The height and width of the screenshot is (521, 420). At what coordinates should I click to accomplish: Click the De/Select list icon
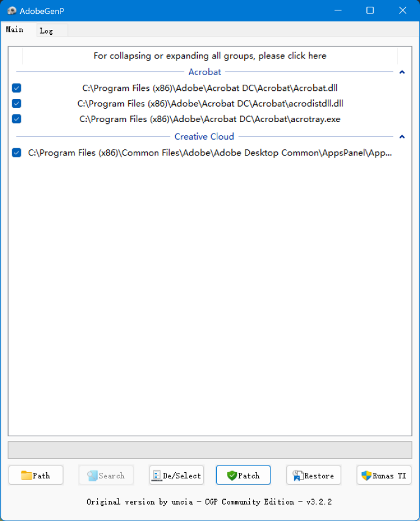coord(156,475)
